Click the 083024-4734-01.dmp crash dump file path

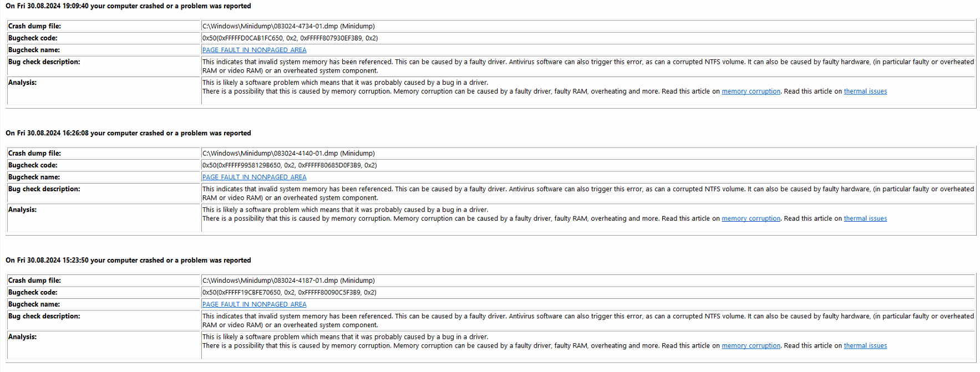[x=288, y=26]
